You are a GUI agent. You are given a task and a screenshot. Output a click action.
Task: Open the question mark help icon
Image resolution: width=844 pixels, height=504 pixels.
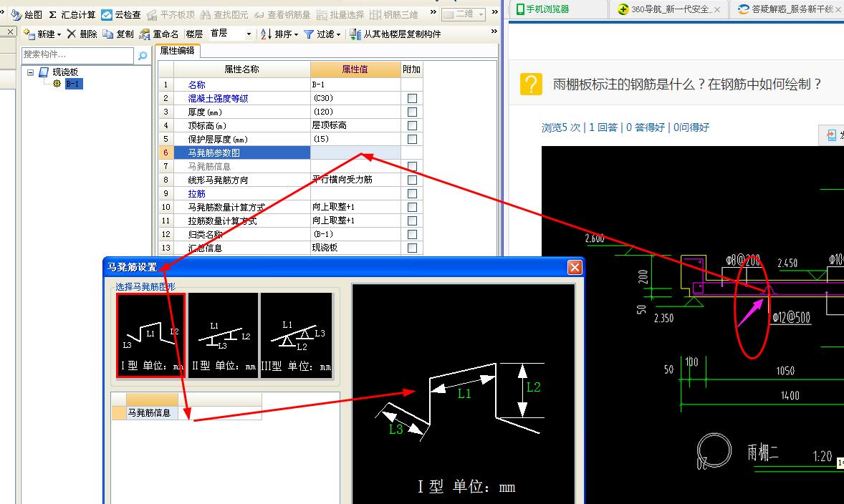[x=531, y=84]
